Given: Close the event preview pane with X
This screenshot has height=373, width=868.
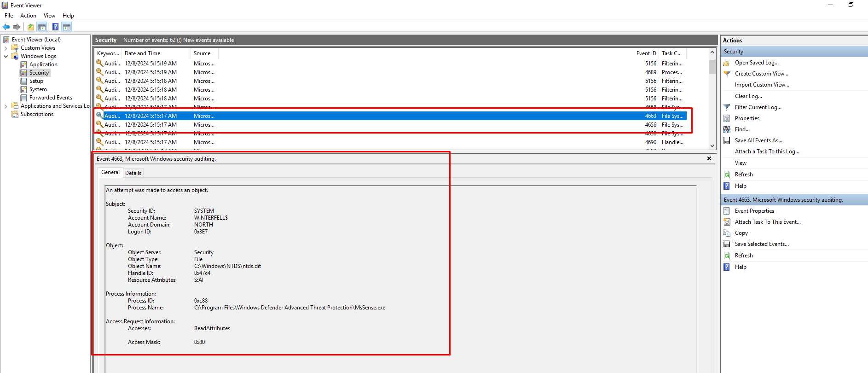Looking at the screenshot, I should [x=709, y=158].
